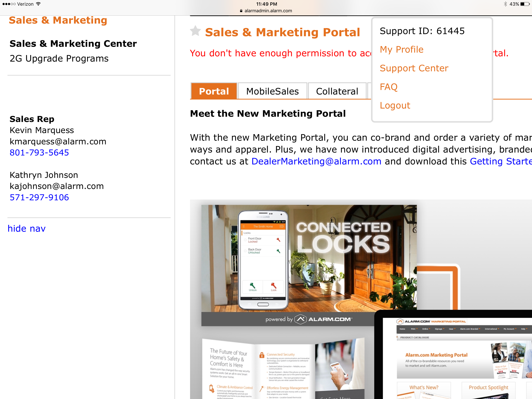Screen dimensions: 532x399
Task: Call Kevin Marquess at 801-793-5645
Action: point(39,153)
